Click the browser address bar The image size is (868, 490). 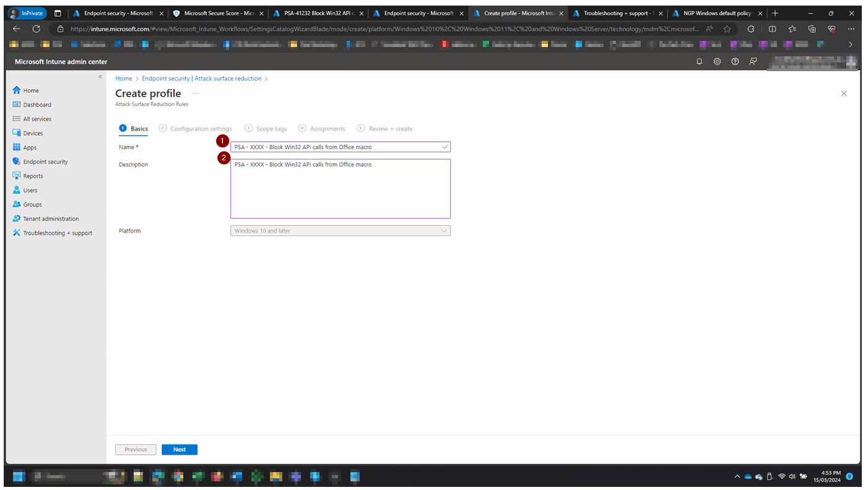click(x=384, y=28)
